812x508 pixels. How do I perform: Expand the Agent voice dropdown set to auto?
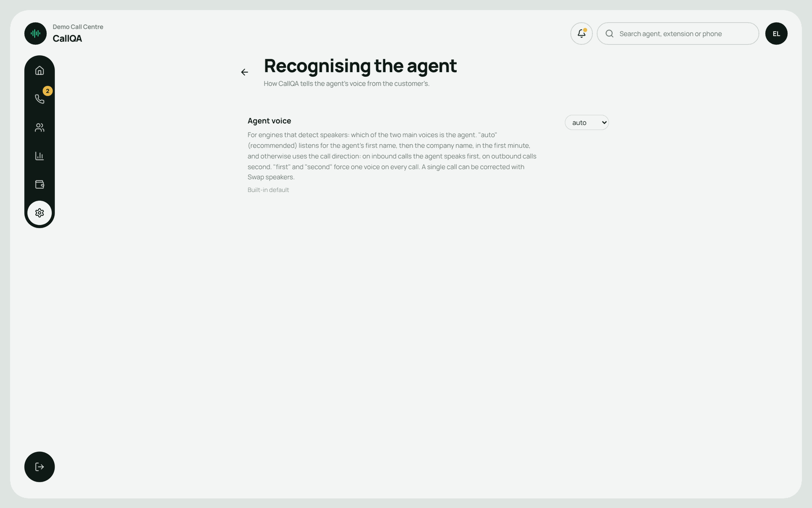pos(587,122)
